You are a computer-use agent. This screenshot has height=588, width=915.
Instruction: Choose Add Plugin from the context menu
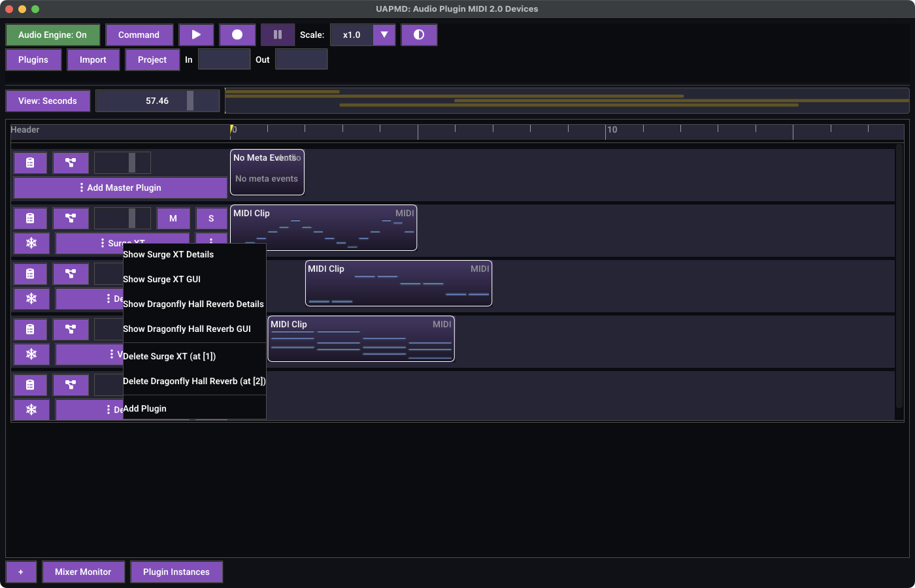(x=194, y=408)
